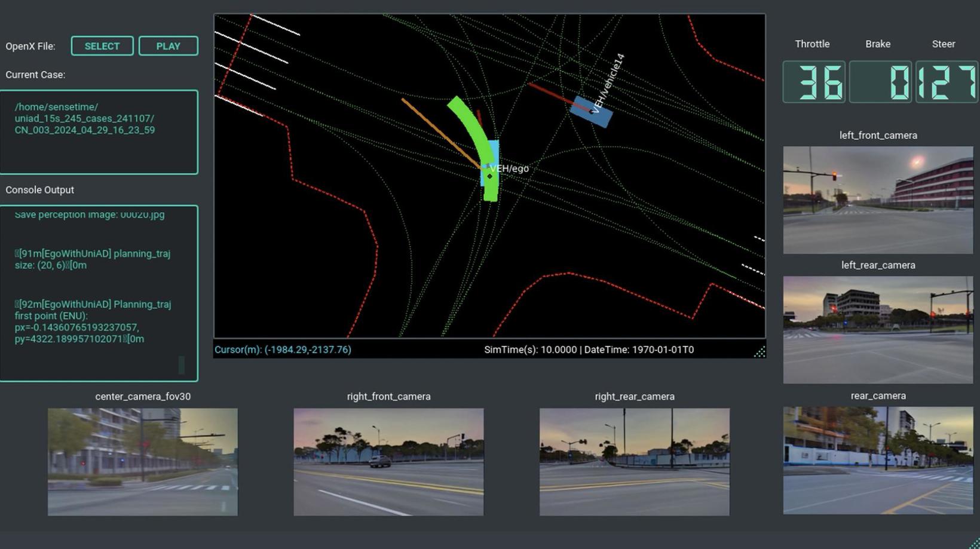Open the right_rear_camera image
Screen dimensions: 980x549
pos(634,462)
